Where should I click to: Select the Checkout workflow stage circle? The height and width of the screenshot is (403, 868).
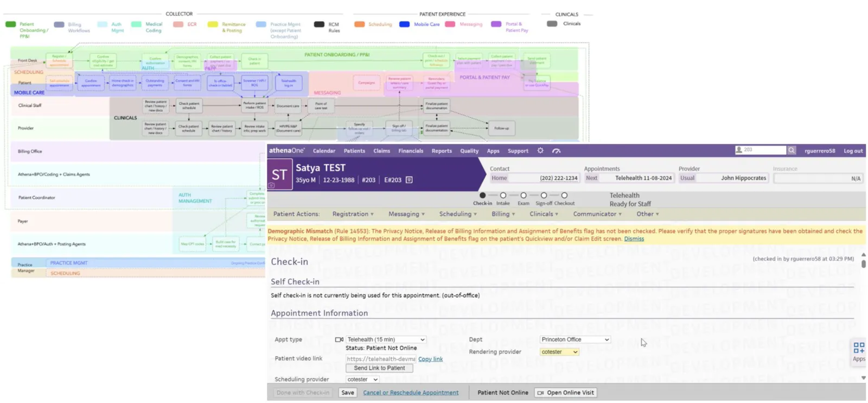[564, 195]
